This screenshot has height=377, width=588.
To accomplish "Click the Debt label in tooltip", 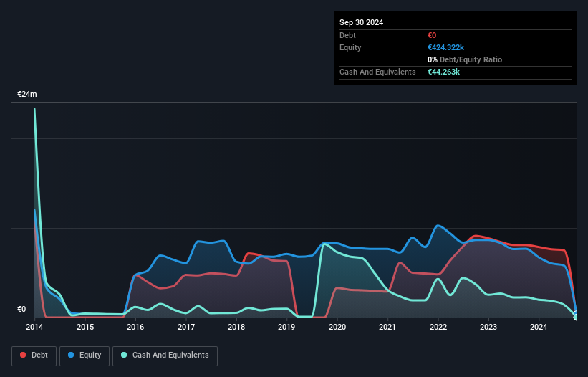I will 347,35.
